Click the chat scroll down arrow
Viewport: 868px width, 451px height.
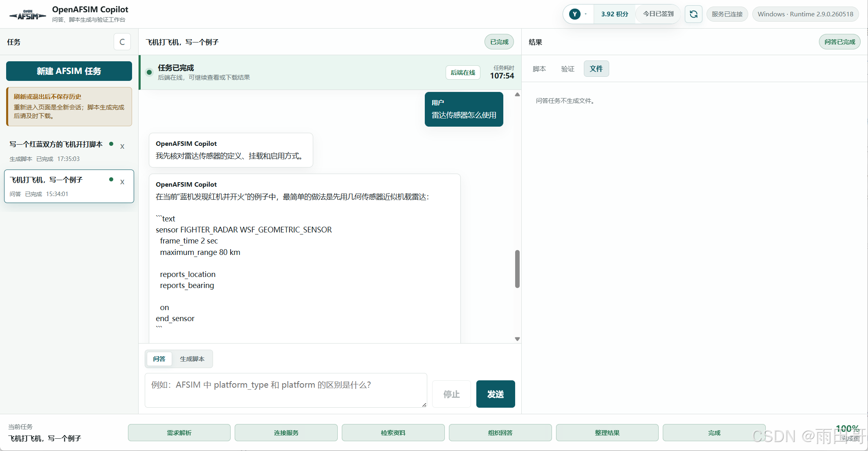coord(517,339)
